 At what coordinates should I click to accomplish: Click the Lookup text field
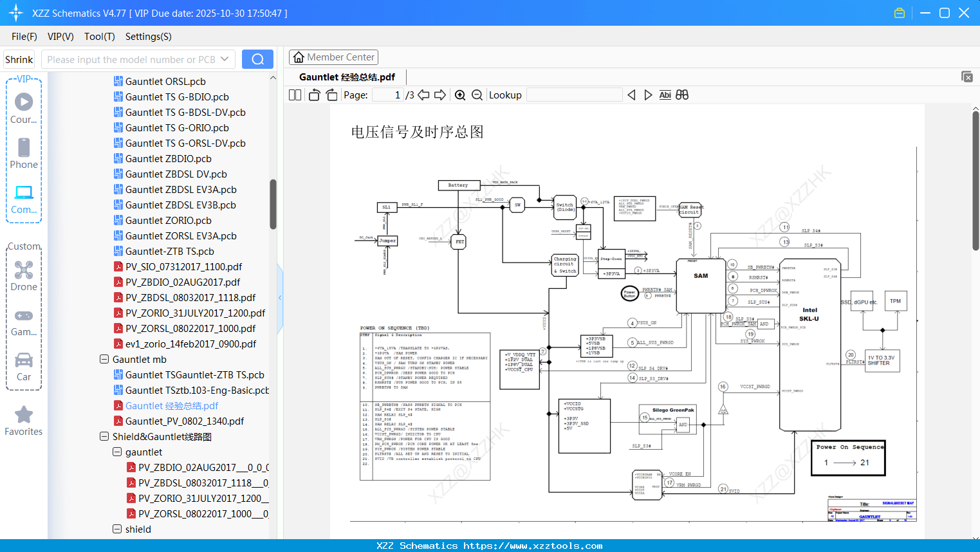tap(574, 95)
